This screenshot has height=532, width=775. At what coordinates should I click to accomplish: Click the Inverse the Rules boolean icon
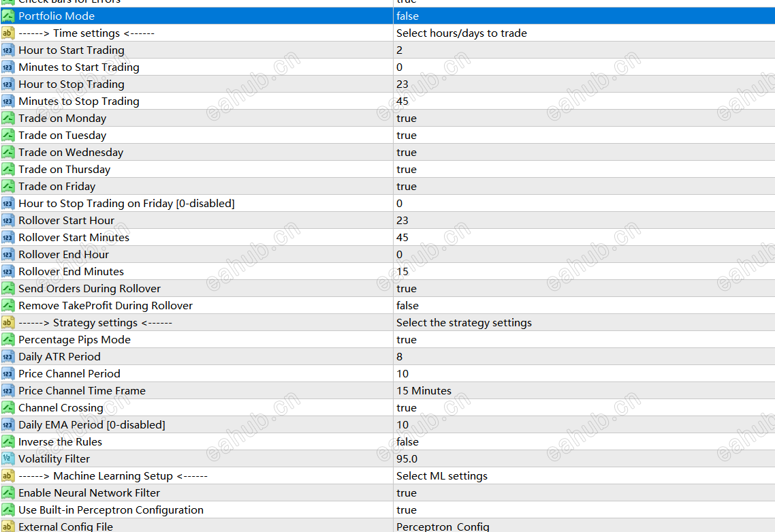pyautogui.click(x=8, y=442)
